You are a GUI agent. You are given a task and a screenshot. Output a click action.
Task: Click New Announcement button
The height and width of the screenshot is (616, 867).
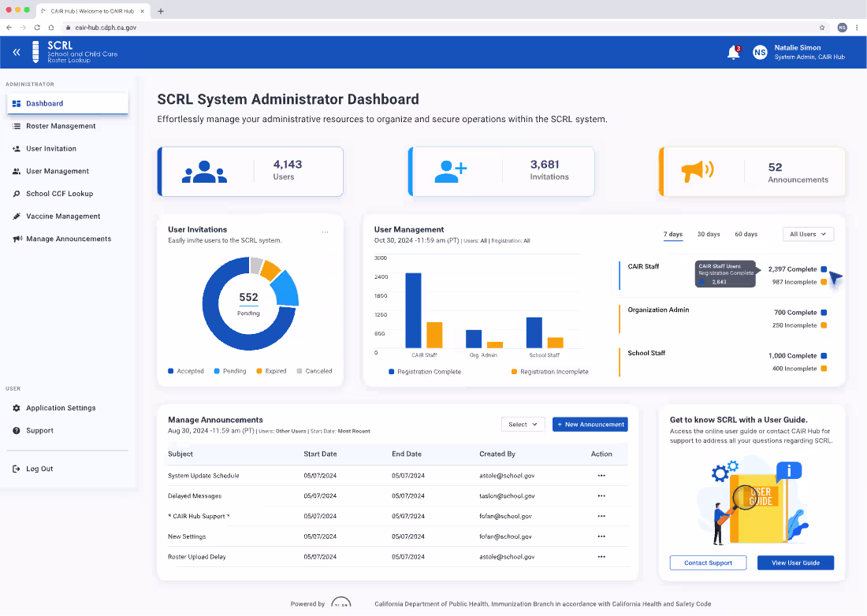(590, 425)
